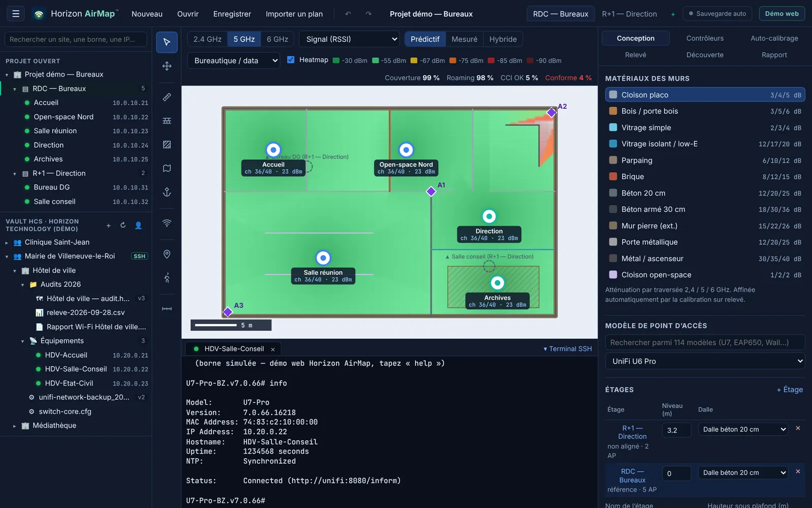Select the wall drawing tool
This screenshot has width=812, height=508.
coord(167,121)
